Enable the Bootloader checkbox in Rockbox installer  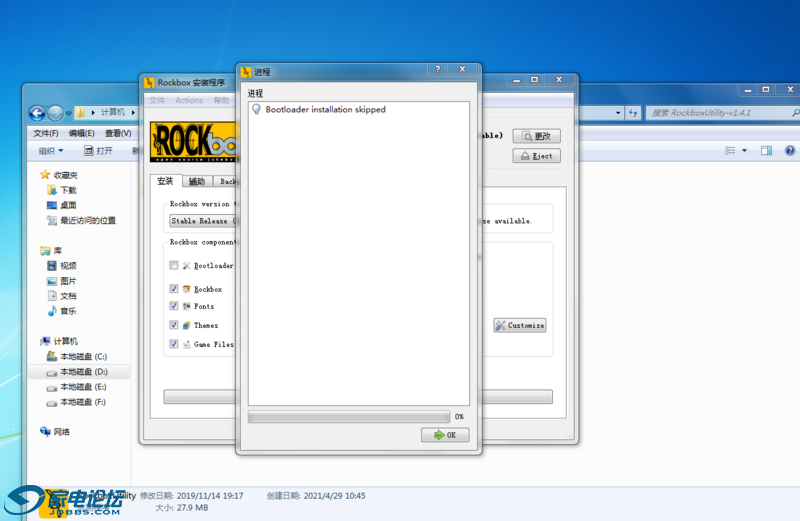point(173,265)
